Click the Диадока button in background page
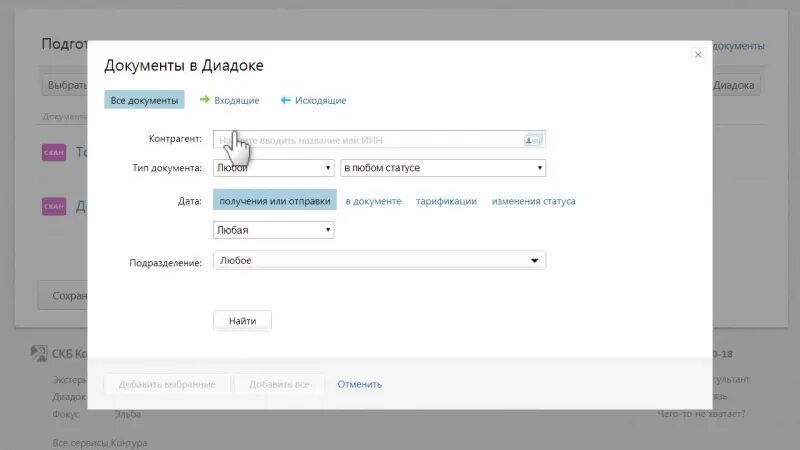The height and width of the screenshot is (450, 800). (736, 85)
